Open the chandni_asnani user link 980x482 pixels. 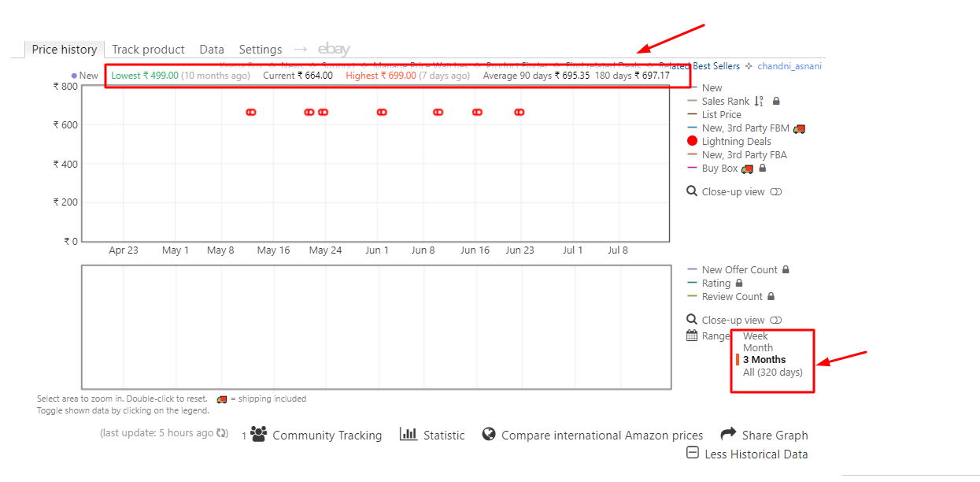point(789,66)
